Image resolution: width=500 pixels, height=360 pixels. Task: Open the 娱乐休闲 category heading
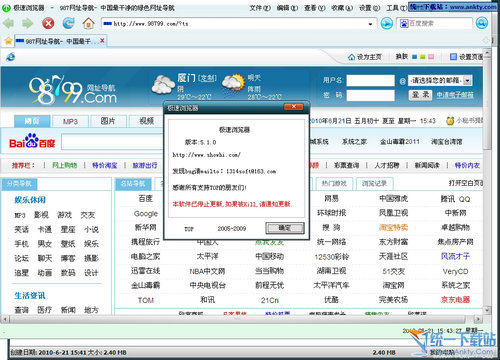click(x=30, y=200)
